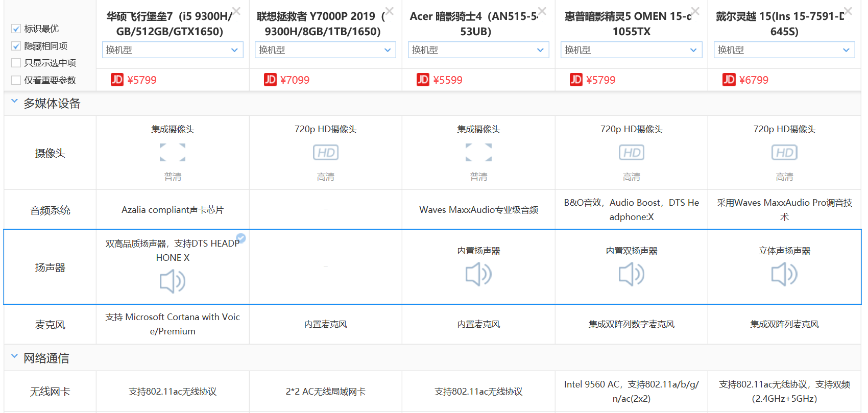Click the speaker icon under 内置扬声器
This screenshot has height=413, width=868.
[x=478, y=274]
